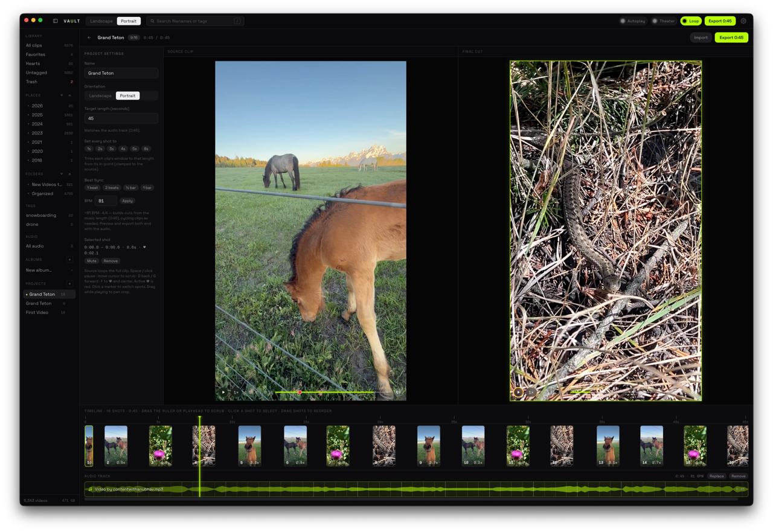Screen dimensions: 773x532
Task: Expand the 2024 places group
Action: click(x=28, y=124)
